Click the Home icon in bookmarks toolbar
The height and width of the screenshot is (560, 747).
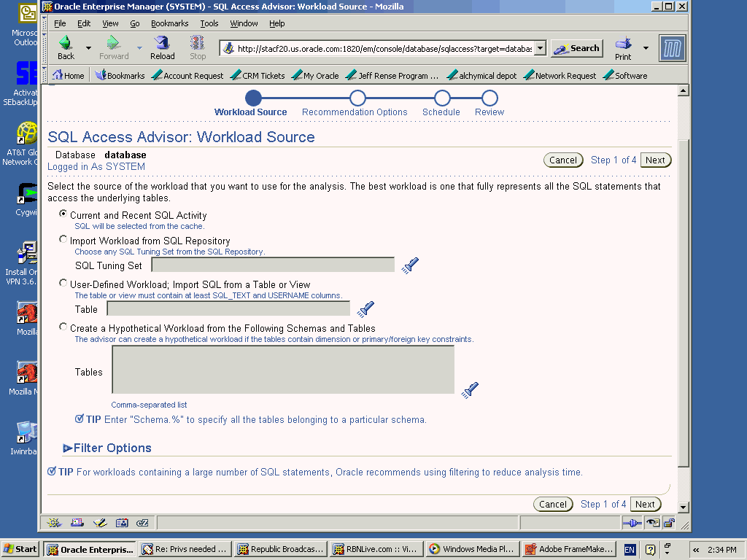pyautogui.click(x=57, y=75)
